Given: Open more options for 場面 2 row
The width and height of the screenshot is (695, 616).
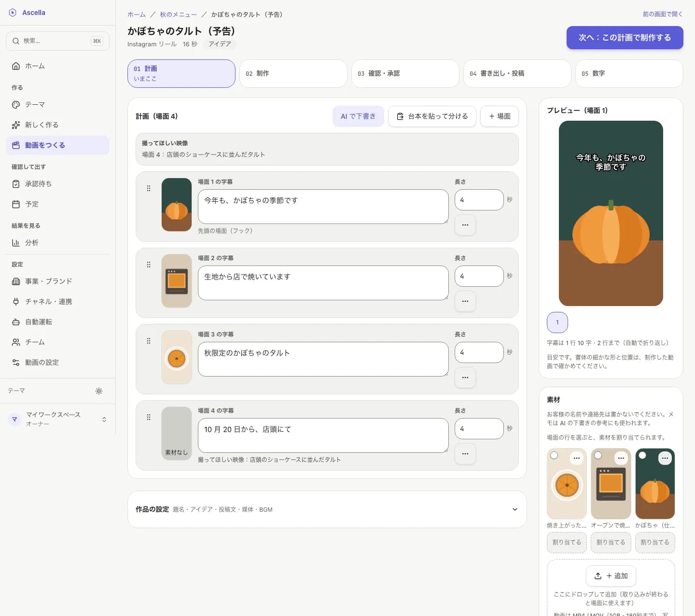Looking at the screenshot, I should tap(465, 301).
